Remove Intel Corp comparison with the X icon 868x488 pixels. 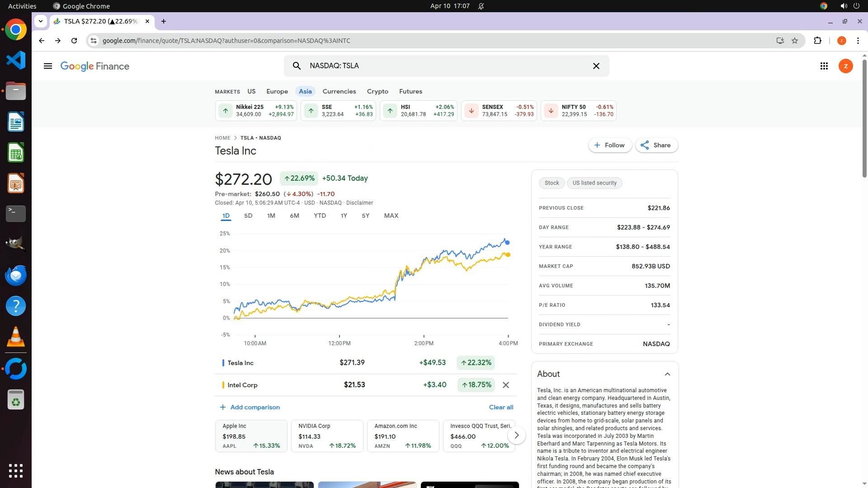[x=506, y=385]
